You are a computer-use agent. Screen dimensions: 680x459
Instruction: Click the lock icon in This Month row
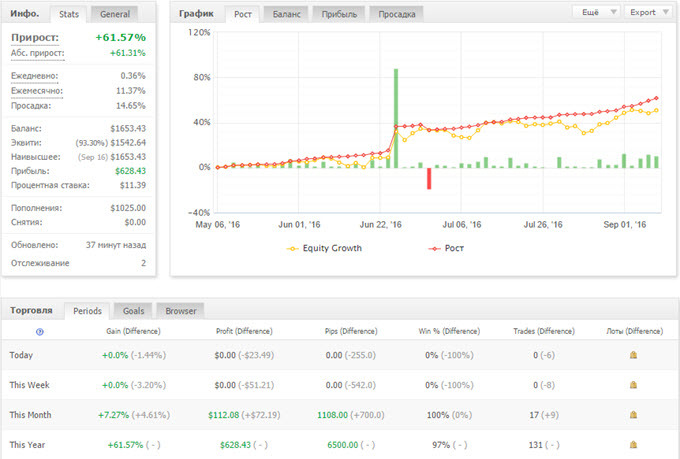pos(633,415)
